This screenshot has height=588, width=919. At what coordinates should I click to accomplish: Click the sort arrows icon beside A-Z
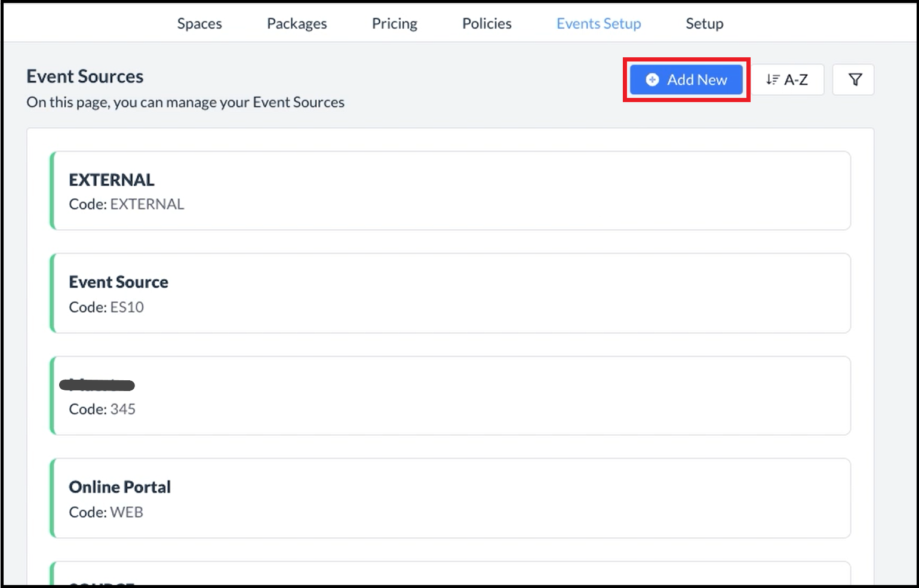coord(773,80)
